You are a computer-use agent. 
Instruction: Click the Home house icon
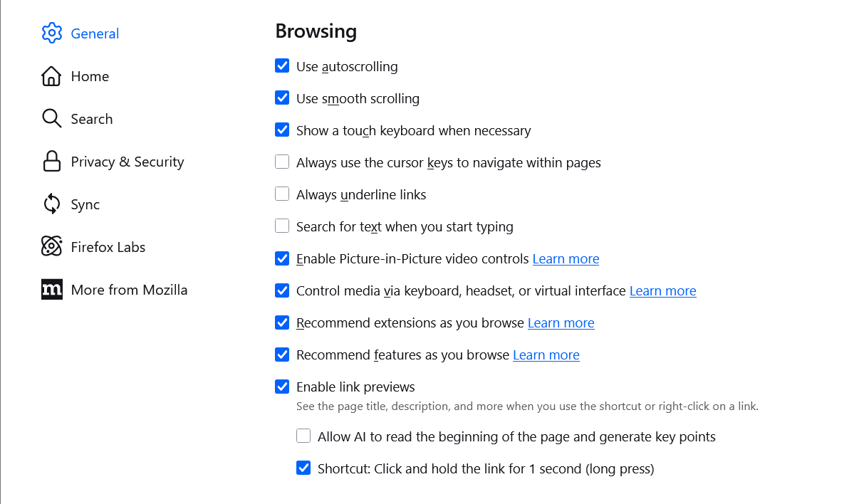point(52,76)
